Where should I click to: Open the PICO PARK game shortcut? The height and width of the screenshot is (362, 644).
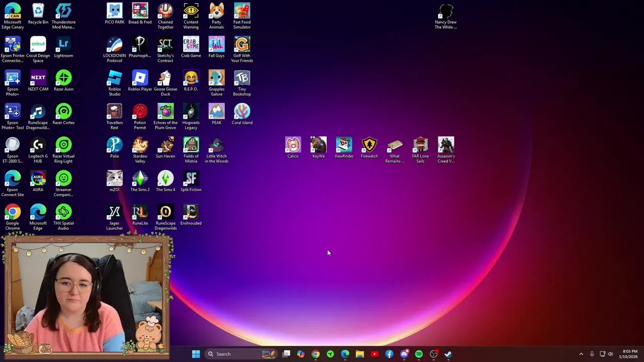(x=115, y=14)
